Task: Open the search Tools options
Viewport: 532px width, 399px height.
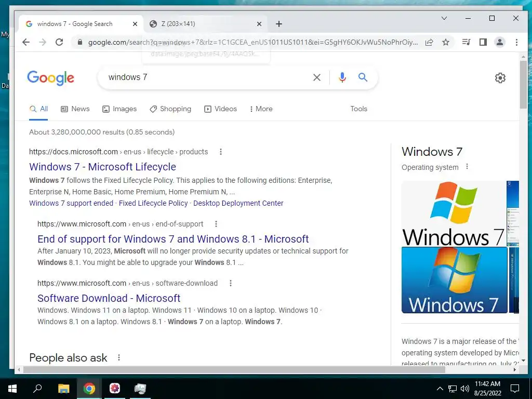Action: pos(358,109)
